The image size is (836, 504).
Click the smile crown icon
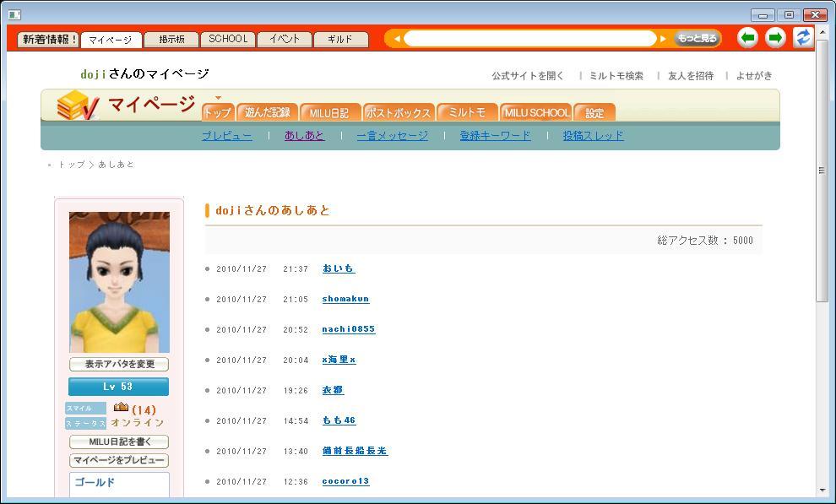pyautogui.click(x=121, y=408)
